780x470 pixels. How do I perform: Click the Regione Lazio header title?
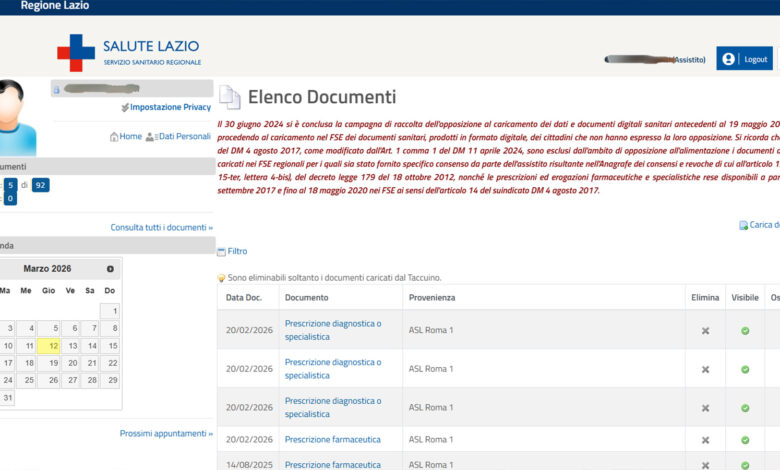[55, 6]
